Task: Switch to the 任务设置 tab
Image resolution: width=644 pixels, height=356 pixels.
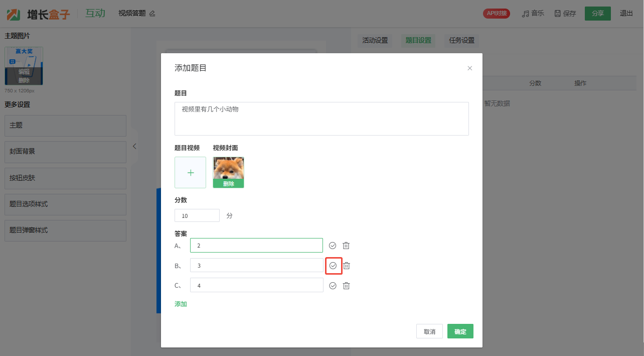Action: point(461,41)
